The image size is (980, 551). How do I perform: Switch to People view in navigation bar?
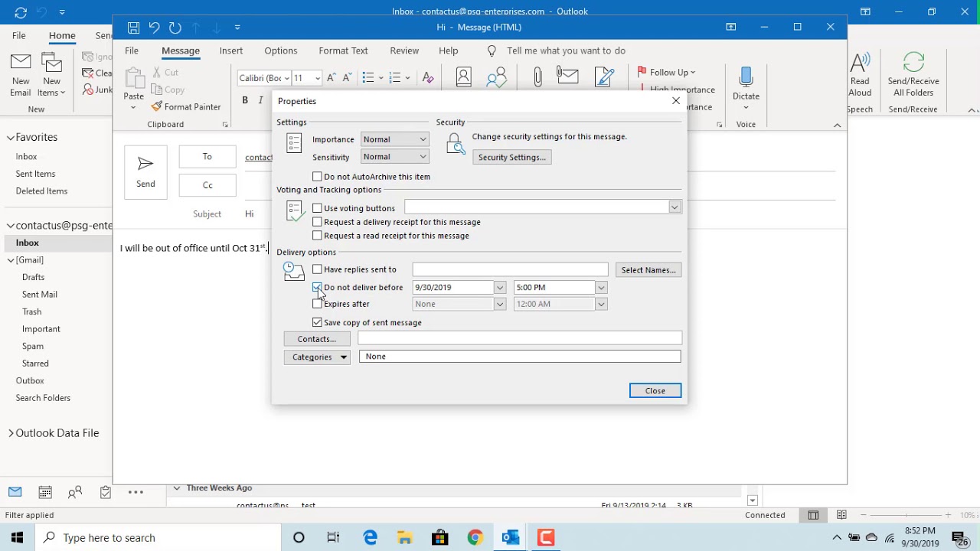[x=75, y=492]
